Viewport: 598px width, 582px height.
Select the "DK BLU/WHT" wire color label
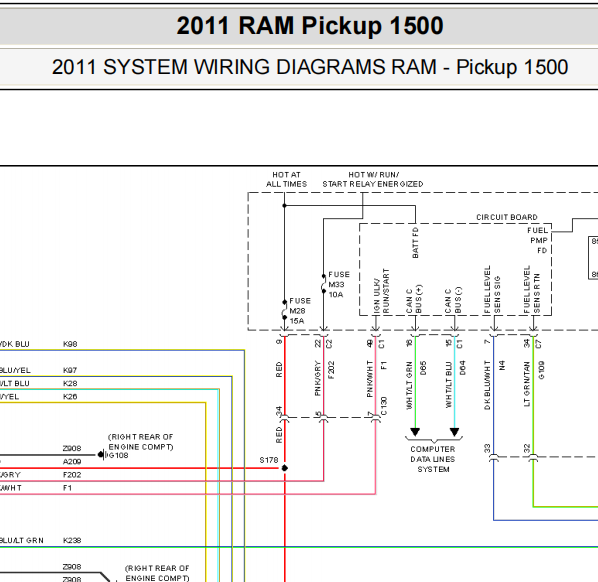tap(487, 385)
